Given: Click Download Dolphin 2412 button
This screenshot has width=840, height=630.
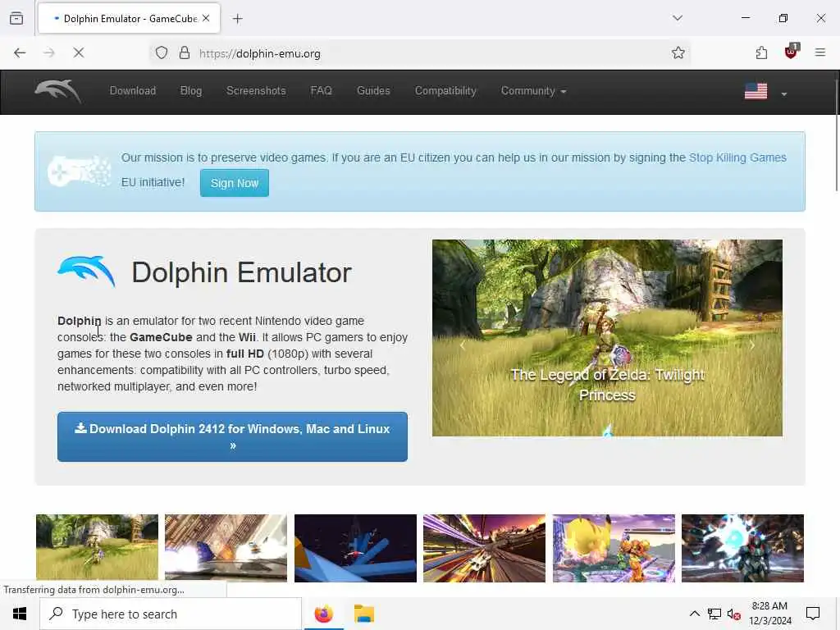Looking at the screenshot, I should click(232, 436).
